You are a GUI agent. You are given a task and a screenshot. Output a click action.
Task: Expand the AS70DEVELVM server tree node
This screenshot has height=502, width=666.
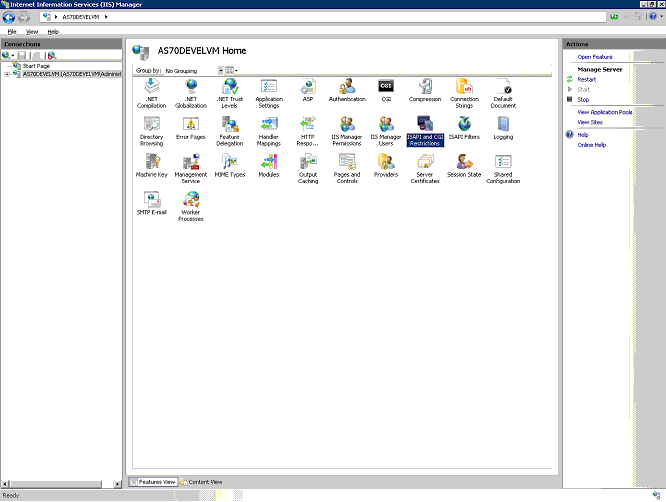(x=7, y=74)
